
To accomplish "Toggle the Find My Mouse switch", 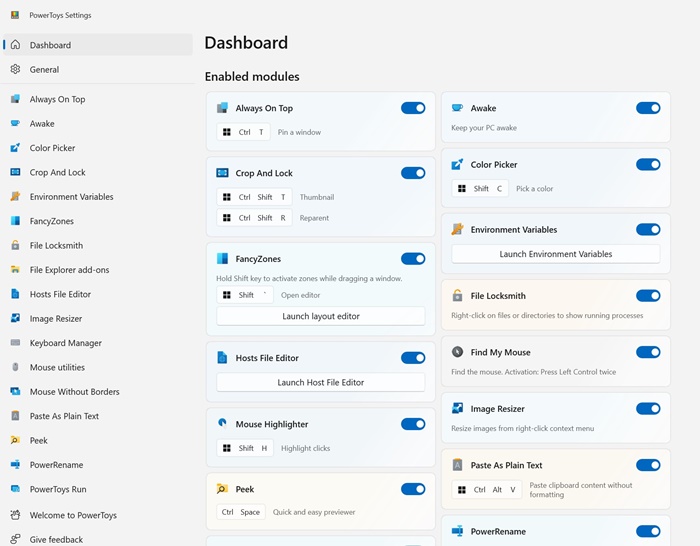I will tap(648, 352).
